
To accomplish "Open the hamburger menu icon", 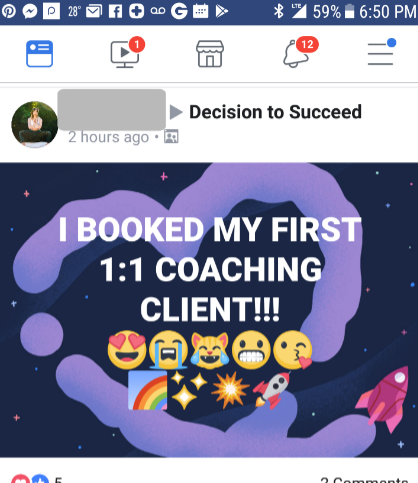I will (381, 52).
